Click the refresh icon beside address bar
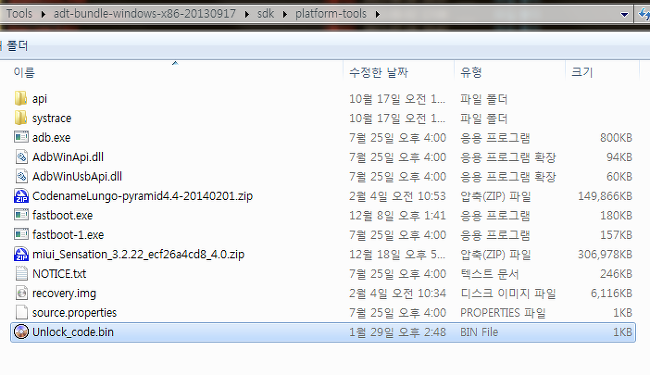The image size is (650, 375). point(643,14)
